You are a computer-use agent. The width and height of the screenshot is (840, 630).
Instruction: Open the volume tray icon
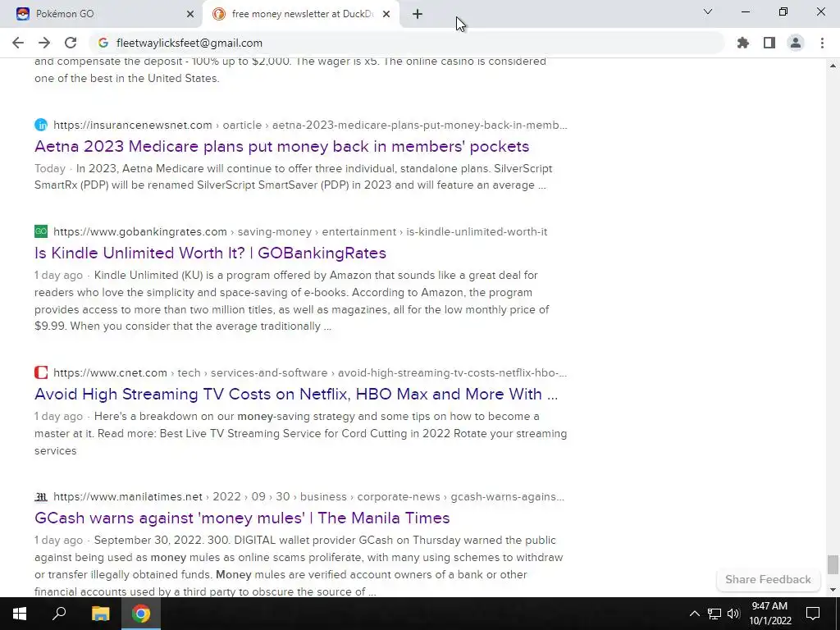733,614
